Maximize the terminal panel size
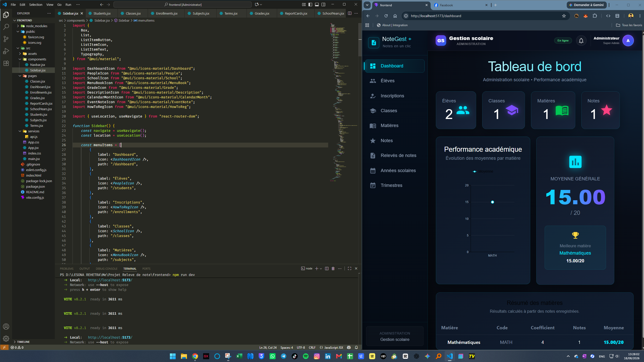Image resolution: width=644 pixels, height=362 pixels. pos(349,268)
